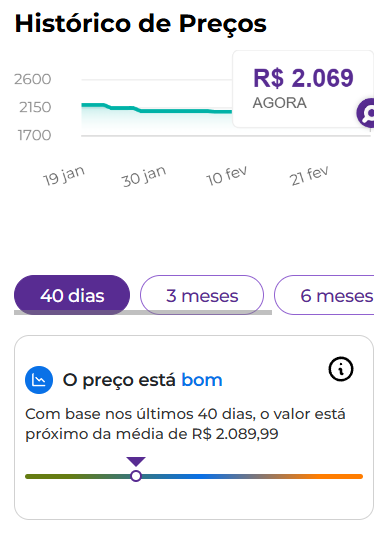This screenshot has height=535, width=383.
Task: Click the blue price trend chart icon
Action: tap(39, 380)
